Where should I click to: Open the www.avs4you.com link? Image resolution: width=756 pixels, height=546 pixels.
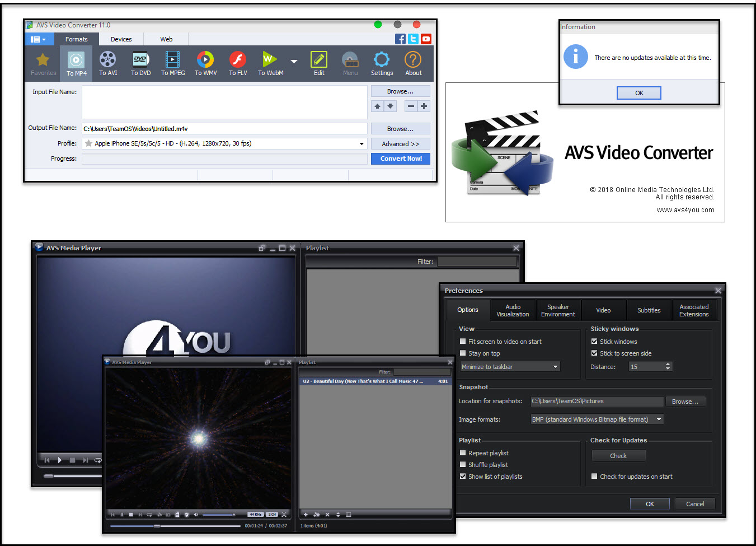tap(685, 210)
